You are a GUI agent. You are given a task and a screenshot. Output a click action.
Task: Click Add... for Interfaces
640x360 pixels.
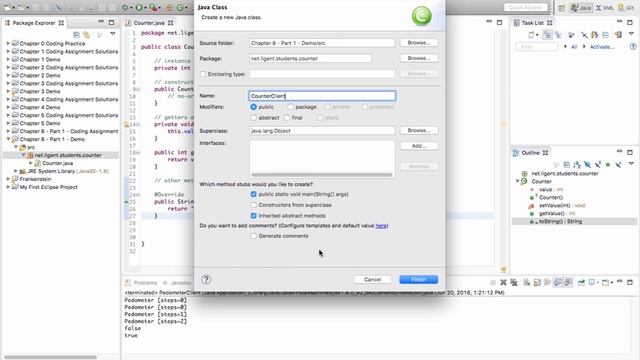click(x=419, y=146)
